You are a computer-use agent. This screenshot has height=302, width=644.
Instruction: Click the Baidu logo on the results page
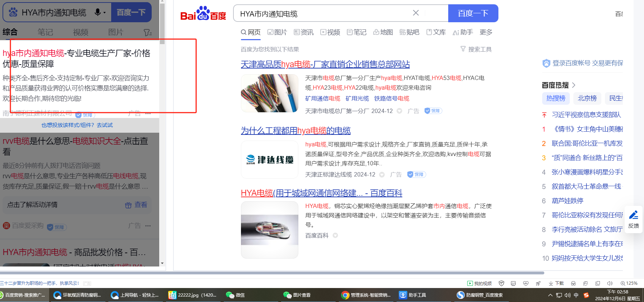point(203,14)
